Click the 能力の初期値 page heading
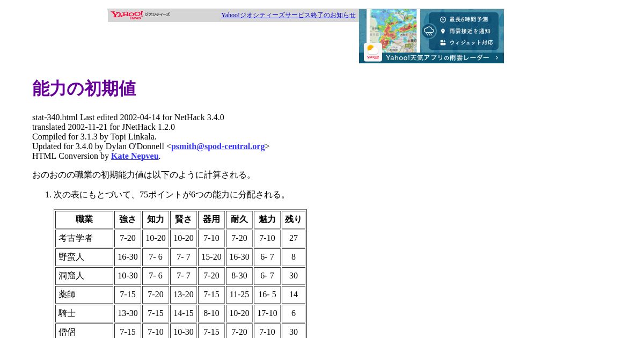This screenshot has height=338, width=644. (84, 89)
